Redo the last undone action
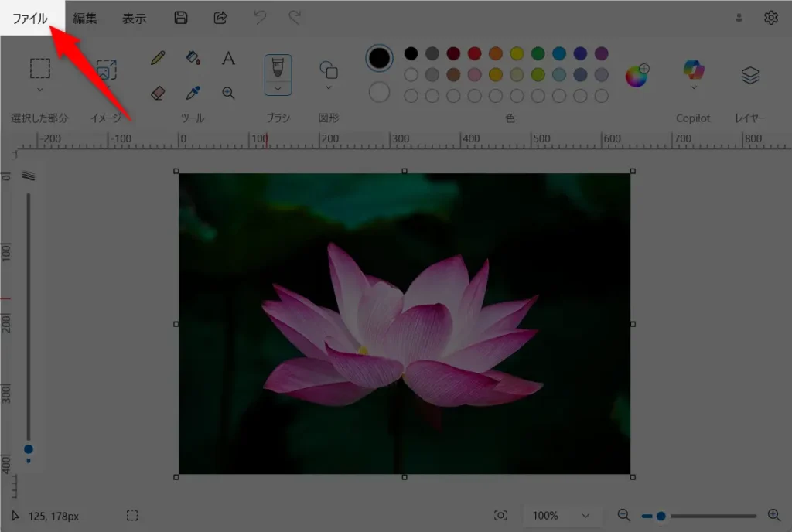 [x=295, y=18]
